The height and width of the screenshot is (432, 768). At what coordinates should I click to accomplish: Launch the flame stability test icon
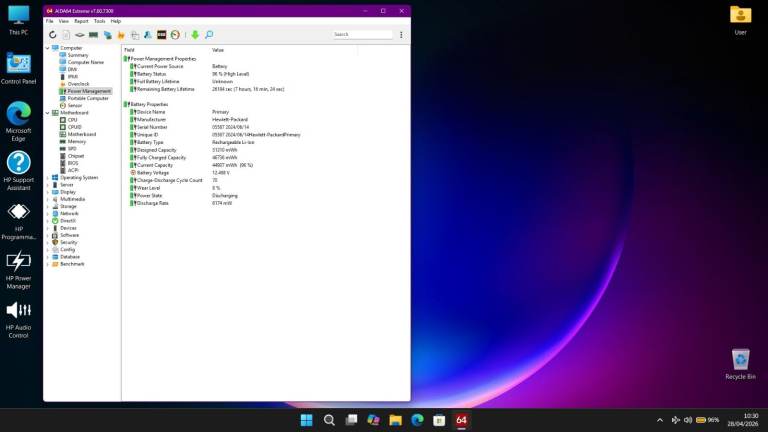coord(121,35)
